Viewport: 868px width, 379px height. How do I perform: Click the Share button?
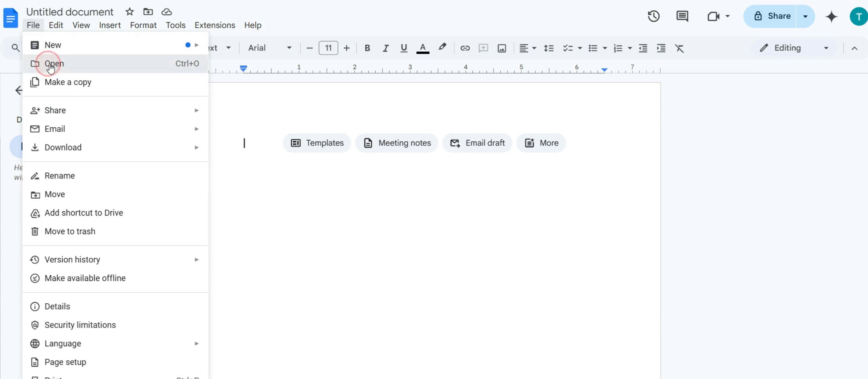772,16
